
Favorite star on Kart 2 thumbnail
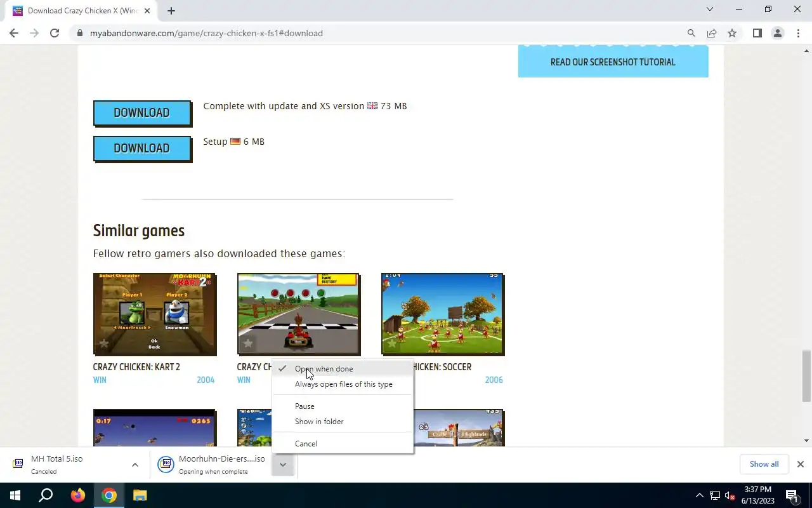104,344
